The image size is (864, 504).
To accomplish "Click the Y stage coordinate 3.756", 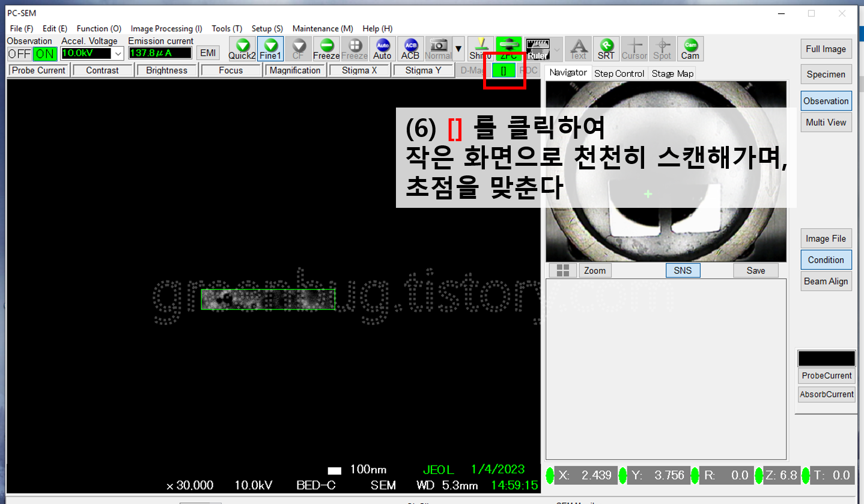I will (670, 475).
